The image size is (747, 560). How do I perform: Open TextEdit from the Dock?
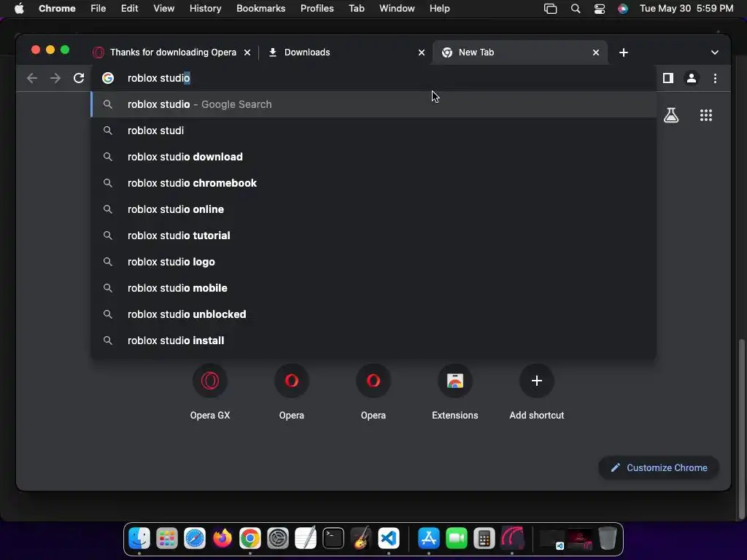(x=306, y=538)
